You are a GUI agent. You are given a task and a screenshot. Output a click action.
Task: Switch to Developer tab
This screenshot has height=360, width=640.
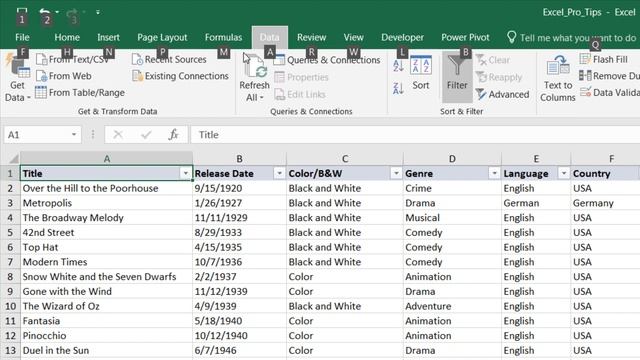402,38
